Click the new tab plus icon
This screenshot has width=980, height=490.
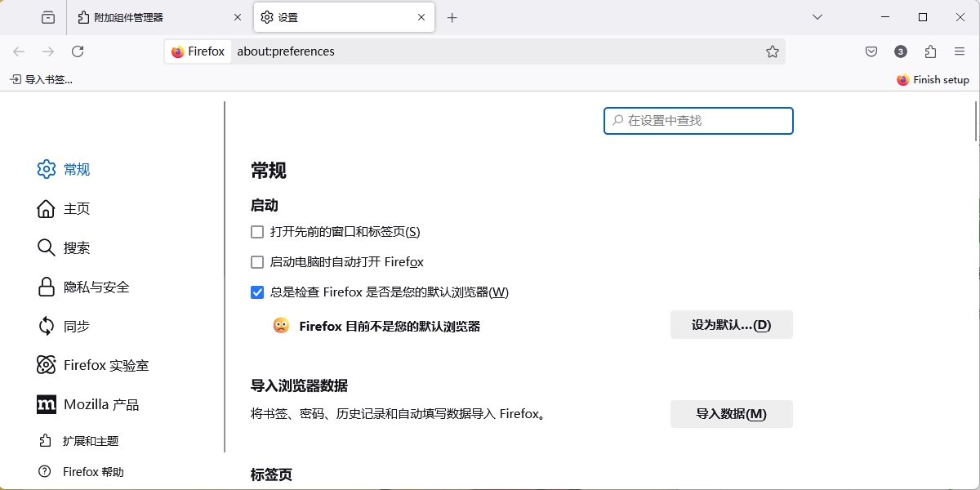click(x=452, y=17)
